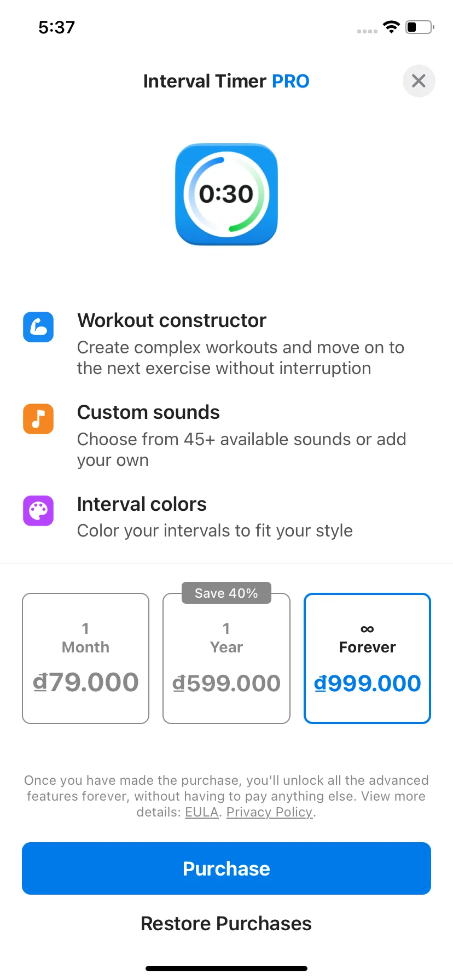Tap the infinity symbol on Forever plan

(x=367, y=629)
